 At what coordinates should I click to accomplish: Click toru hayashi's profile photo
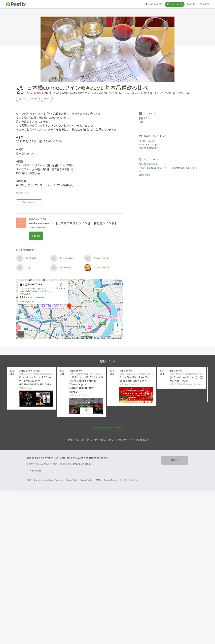(x=88, y=267)
